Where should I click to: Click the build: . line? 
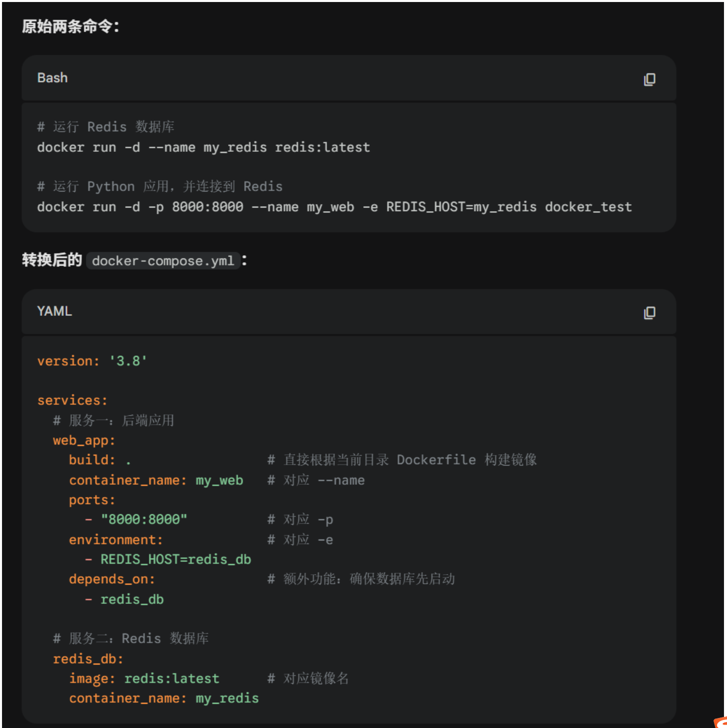[x=99, y=460]
